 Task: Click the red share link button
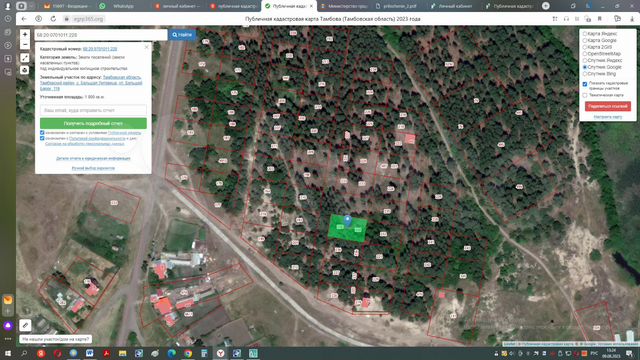(608, 106)
